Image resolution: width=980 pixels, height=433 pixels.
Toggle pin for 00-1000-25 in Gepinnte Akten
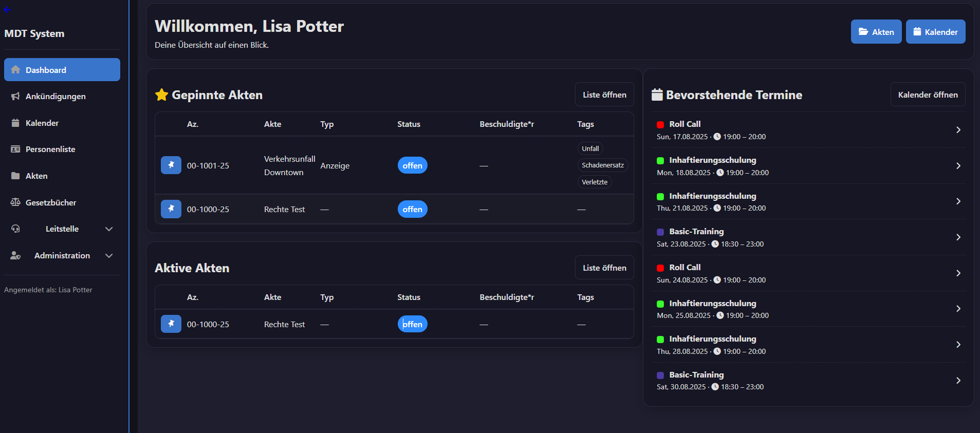click(x=171, y=209)
